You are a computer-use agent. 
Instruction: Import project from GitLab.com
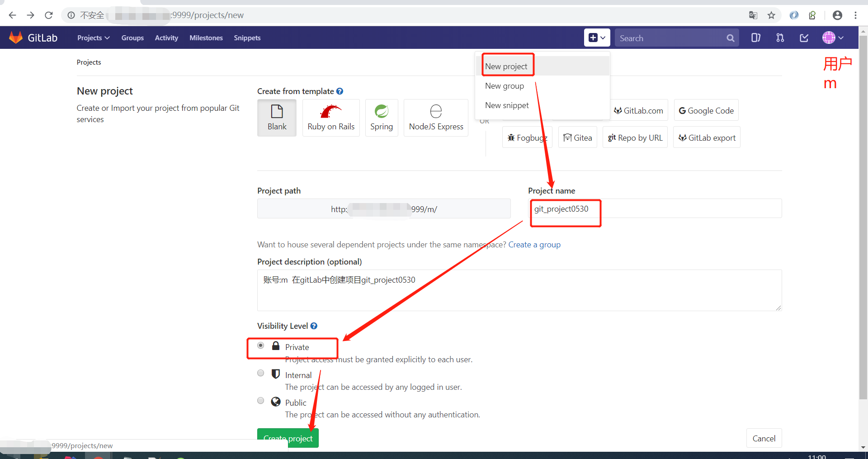click(x=638, y=110)
